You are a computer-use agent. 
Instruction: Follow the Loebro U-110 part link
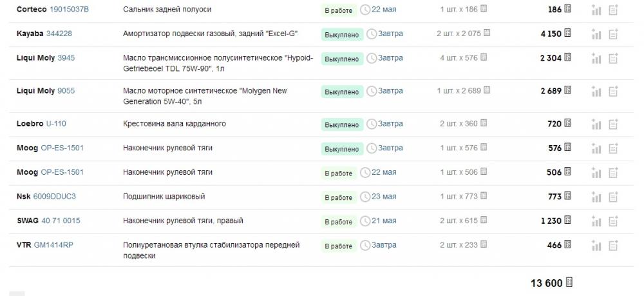point(56,123)
